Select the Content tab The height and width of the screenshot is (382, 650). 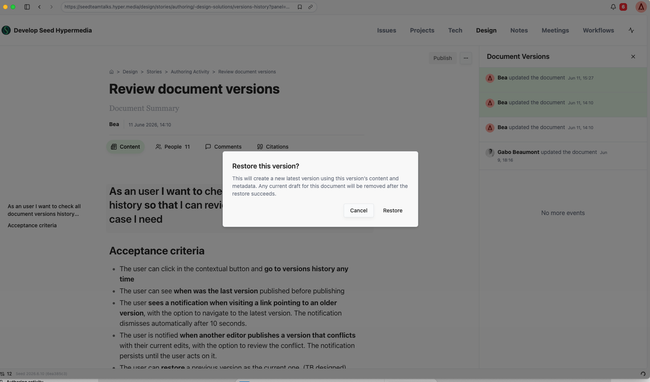point(126,147)
